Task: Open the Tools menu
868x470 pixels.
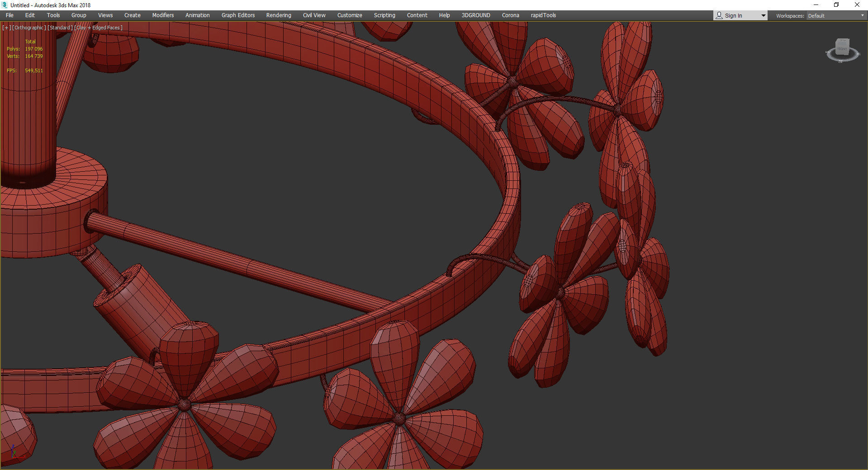Action: click(53, 15)
